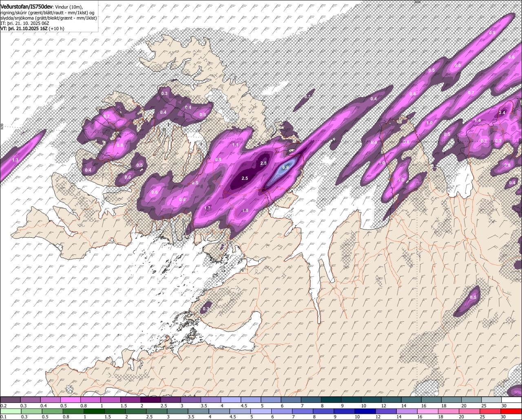Click the 2.8 precipitation value on the map
This screenshot has width=522, height=420.
click(x=263, y=163)
